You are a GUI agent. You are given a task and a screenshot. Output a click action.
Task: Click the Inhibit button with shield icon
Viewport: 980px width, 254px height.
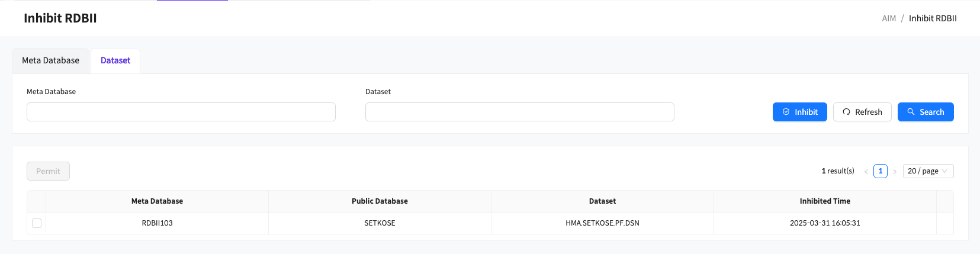click(x=799, y=112)
